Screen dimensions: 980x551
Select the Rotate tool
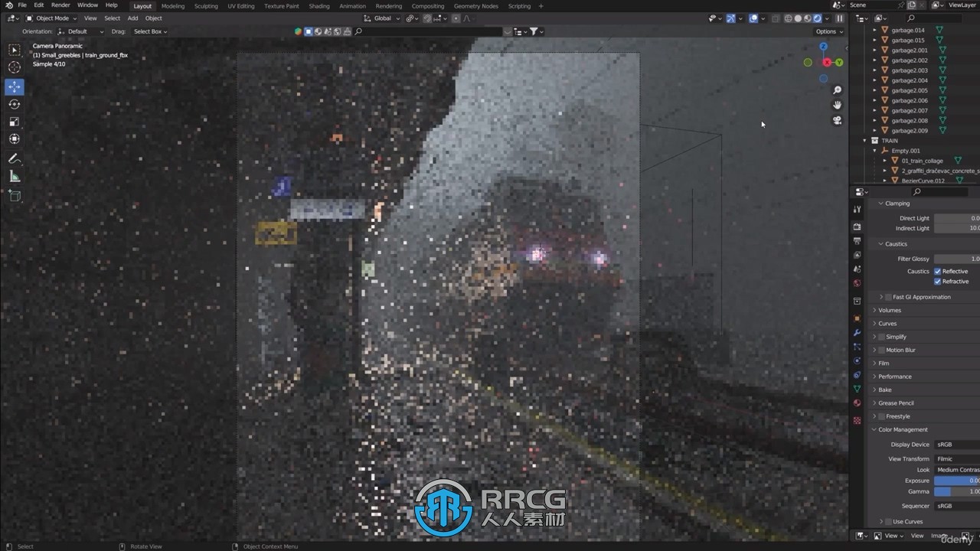click(x=15, y=104)
